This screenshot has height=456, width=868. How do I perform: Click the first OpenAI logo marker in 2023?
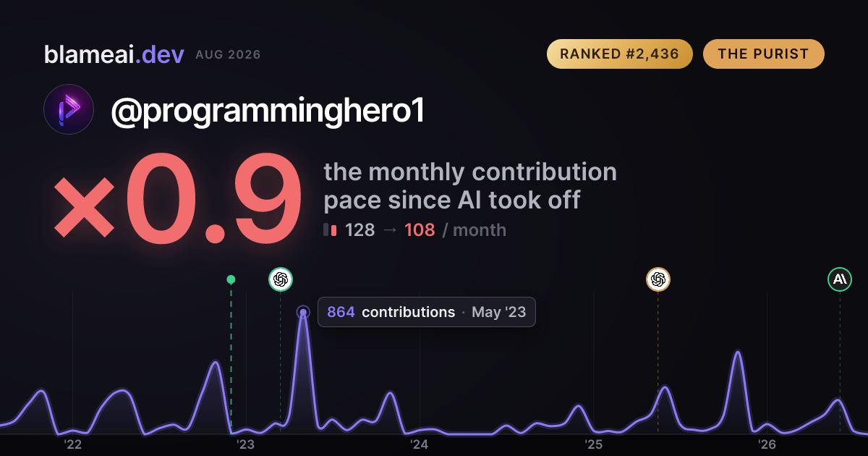click(x=281, y=279)
